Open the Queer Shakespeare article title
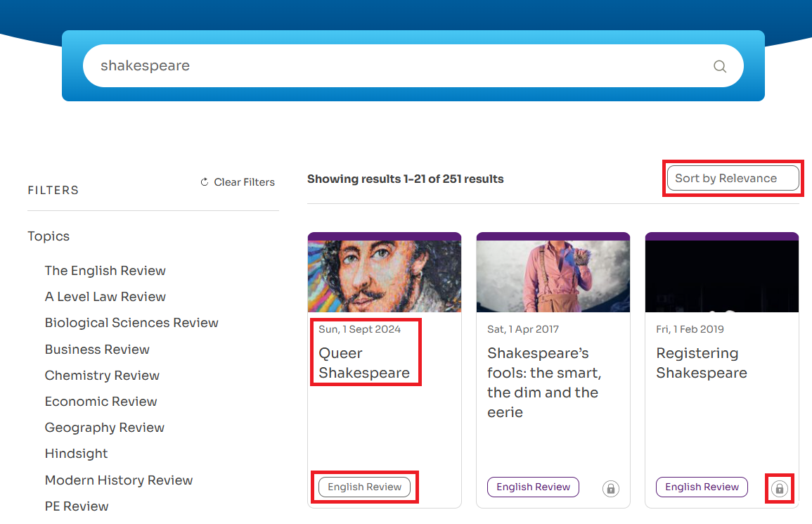The image size is (812, 524). [x=364, y=363]
